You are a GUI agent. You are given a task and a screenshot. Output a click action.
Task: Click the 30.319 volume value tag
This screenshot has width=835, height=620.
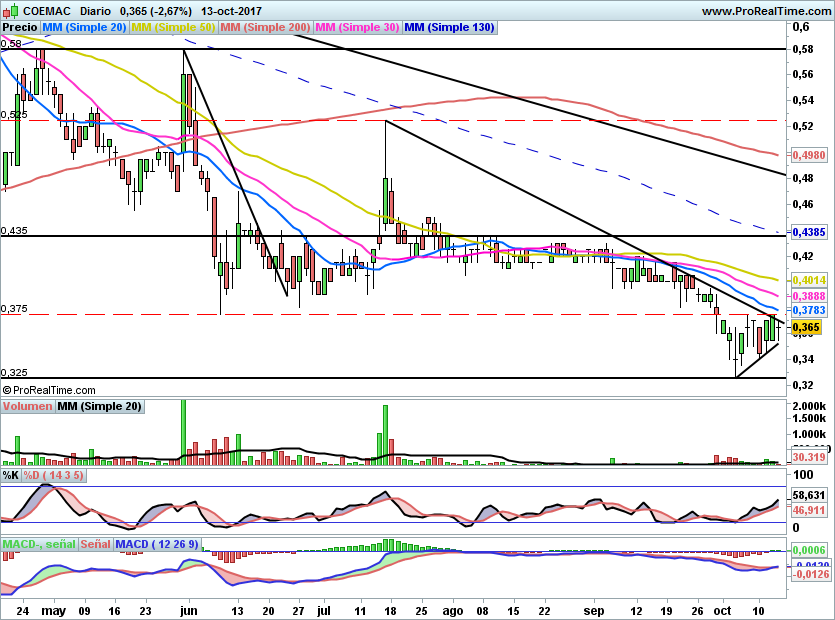pos(809,457)
